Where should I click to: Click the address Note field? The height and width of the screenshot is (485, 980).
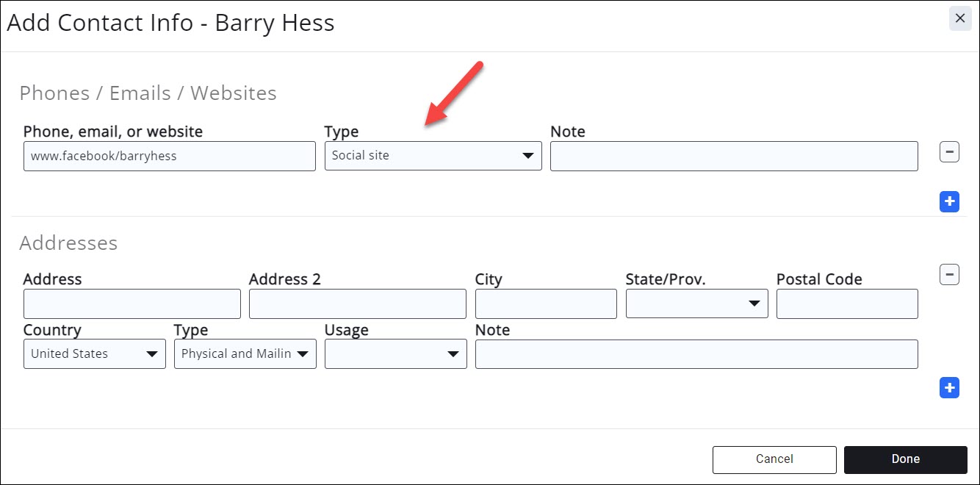coord(696,353)
